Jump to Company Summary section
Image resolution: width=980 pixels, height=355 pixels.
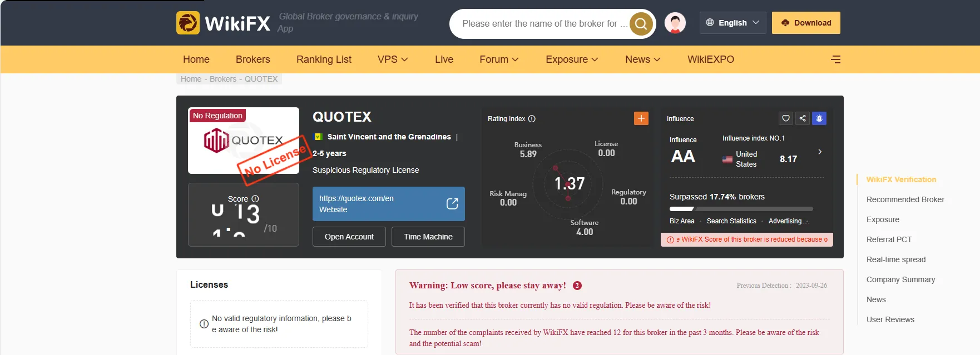[x=900, y=279]
